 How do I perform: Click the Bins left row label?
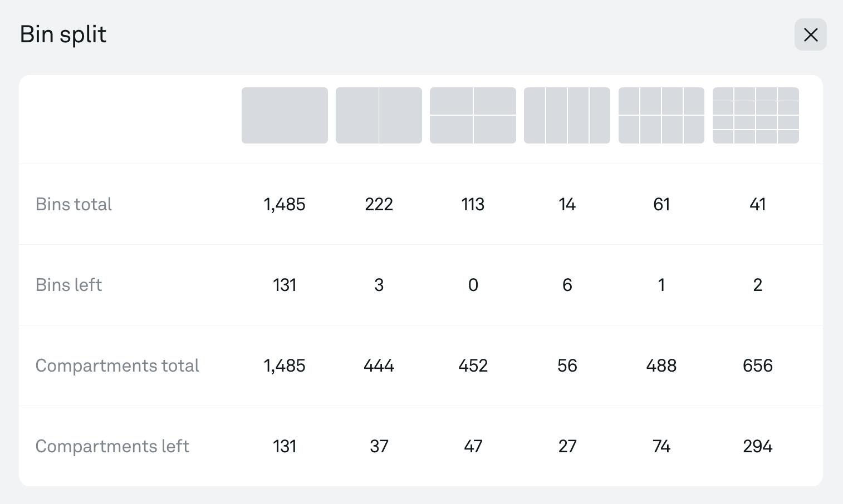pos(68,285)
